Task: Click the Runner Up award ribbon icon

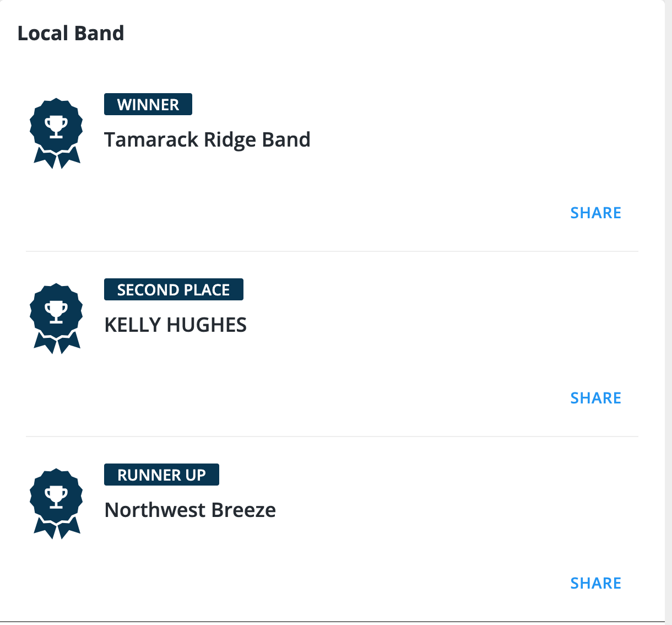Action: coord(56,504)
